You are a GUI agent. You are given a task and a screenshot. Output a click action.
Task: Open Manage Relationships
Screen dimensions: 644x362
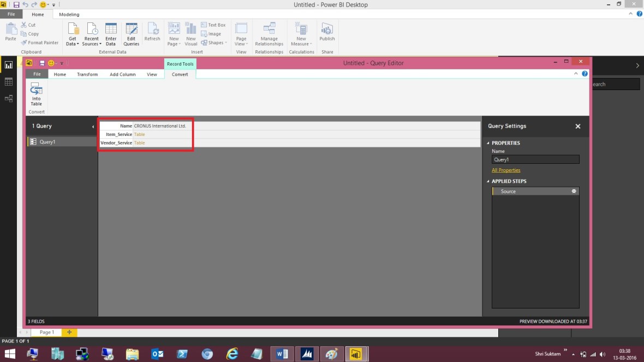coord(269,34)
